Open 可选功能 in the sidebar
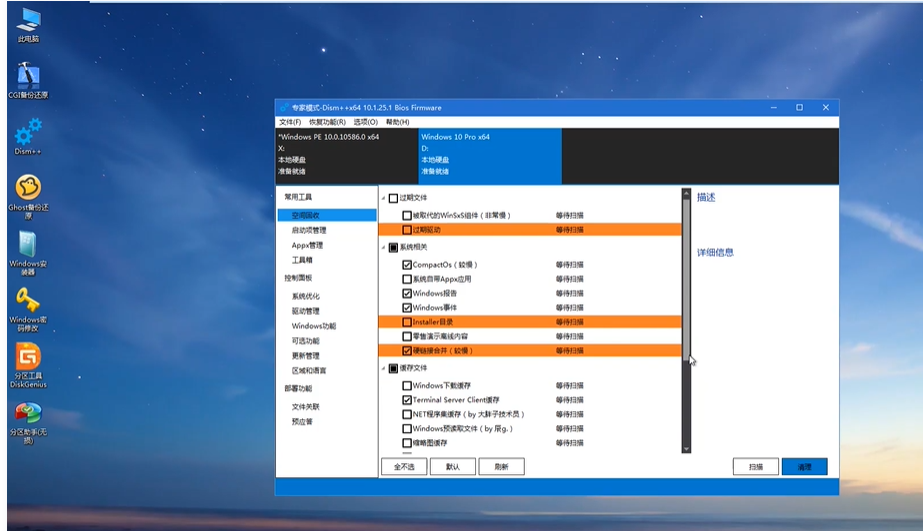Screen dimensions: 923x531 click(306, 341)
